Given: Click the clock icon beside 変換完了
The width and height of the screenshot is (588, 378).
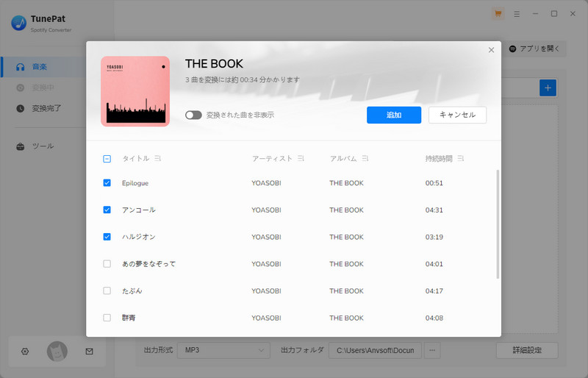Looking at the screenshot, I should 21,109.
